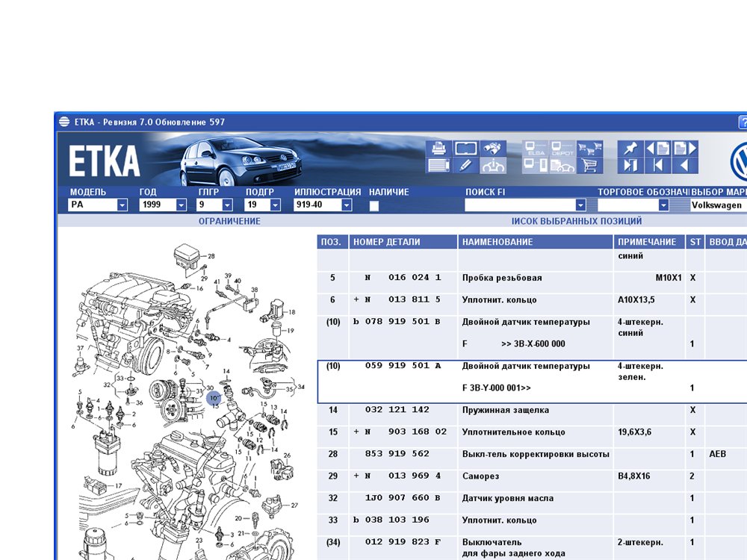The height and width of the screenshot is (560, 747).
Task: Click the text >> 3B-X-600 000
Action: [533, 343]
